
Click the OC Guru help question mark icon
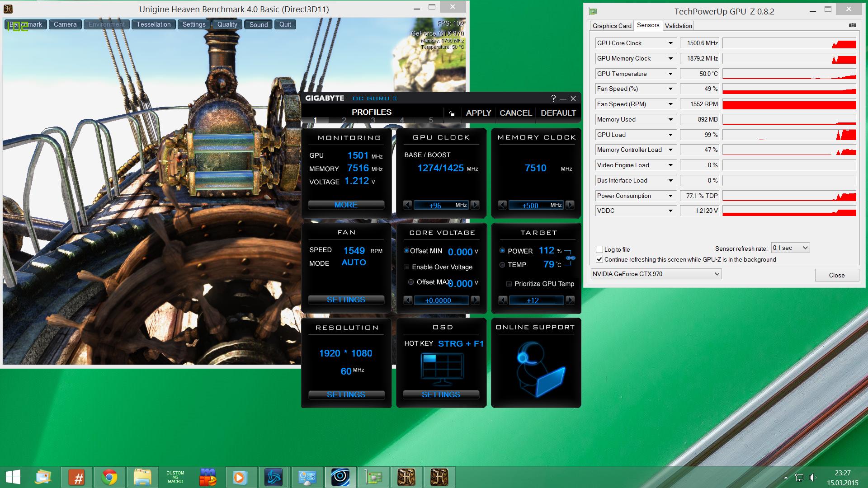[x=553, y=99]
